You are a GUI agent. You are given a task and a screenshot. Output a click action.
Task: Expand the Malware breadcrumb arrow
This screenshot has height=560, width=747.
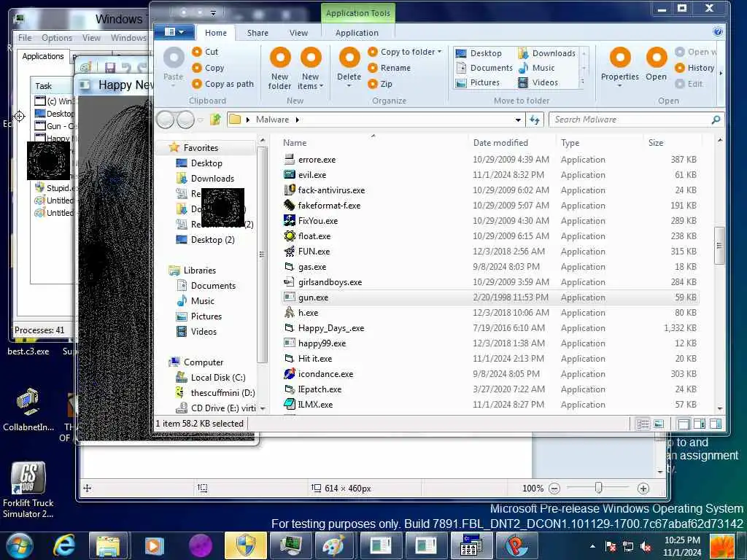pos(298,120)
